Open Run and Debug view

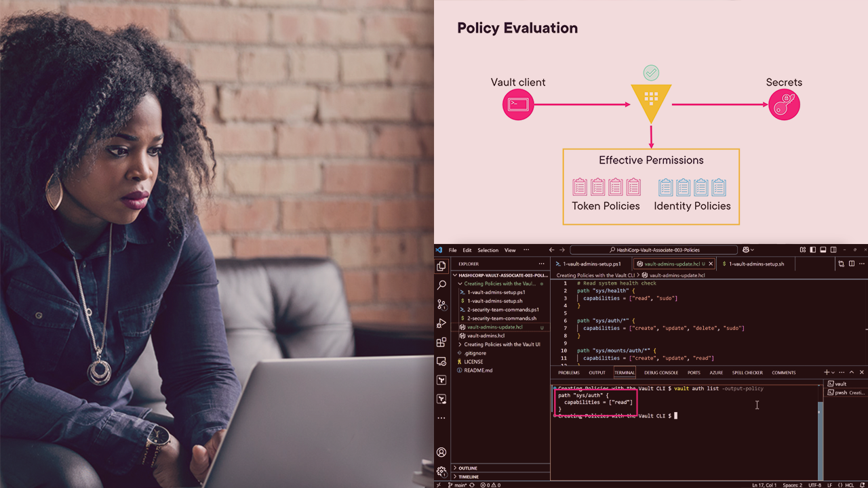(441, 323)
